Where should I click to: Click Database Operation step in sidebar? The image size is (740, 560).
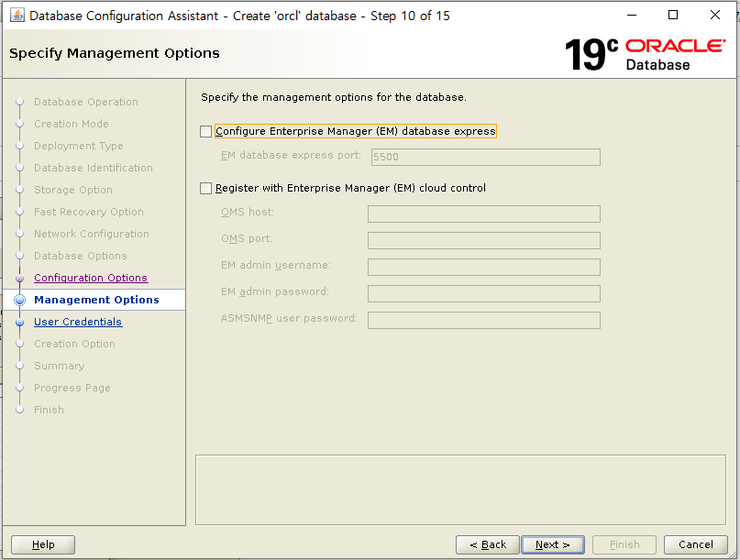(86, 102)
